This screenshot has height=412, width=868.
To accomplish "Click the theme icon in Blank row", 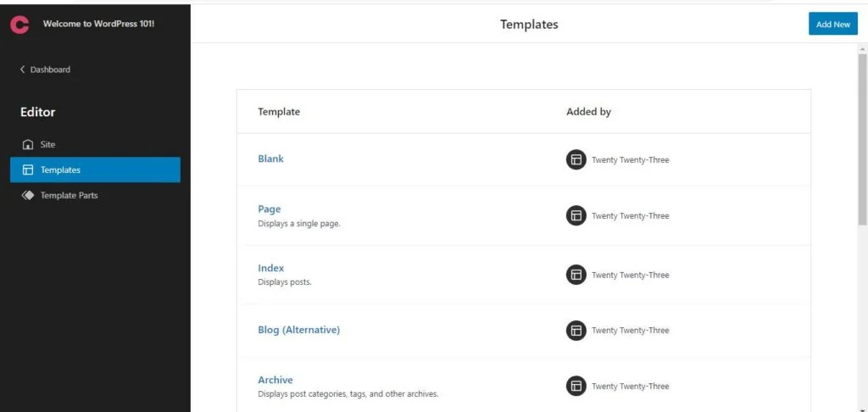I will (x=576, y=159).
